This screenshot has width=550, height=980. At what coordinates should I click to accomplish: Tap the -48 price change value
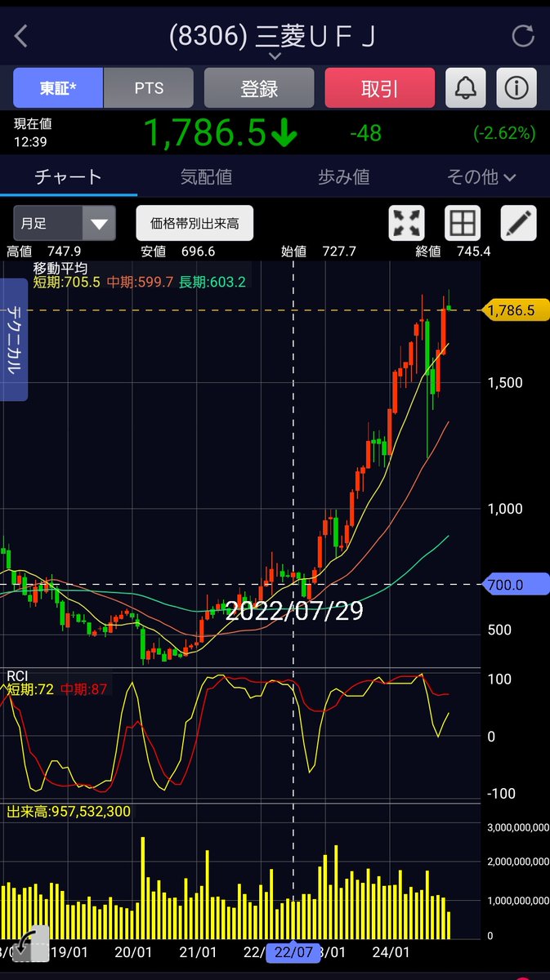point(364,133)
